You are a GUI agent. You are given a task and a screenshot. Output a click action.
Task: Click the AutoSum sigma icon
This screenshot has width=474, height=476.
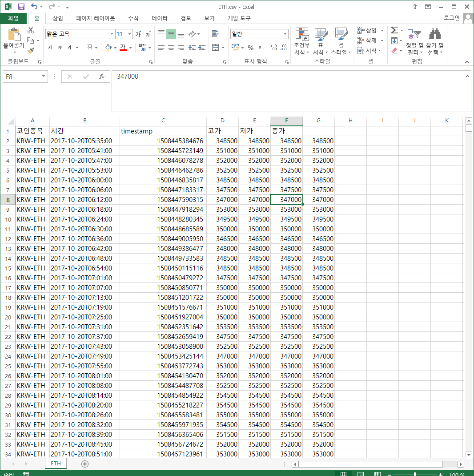pyautogui.click(x=394, y=30)
